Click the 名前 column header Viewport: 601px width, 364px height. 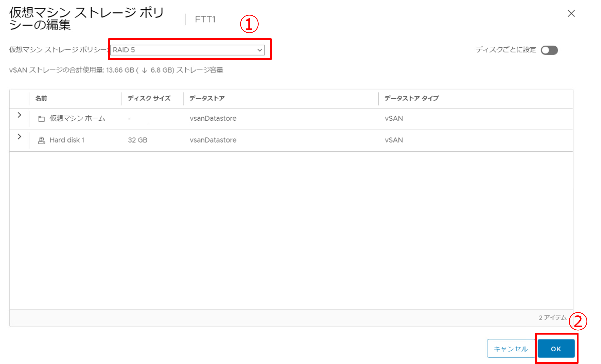point(41,98)
